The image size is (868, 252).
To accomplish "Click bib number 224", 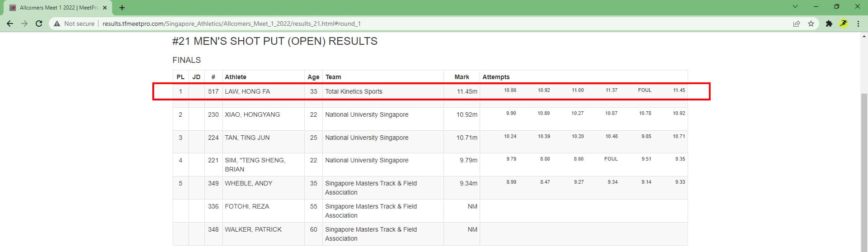I will click(x=213, y=138).
